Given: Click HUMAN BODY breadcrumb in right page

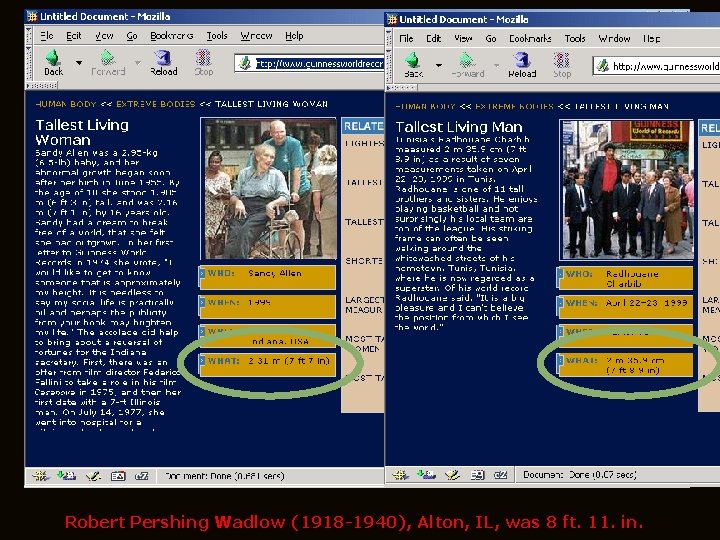Looking at the screenshot, I should (426, 107).
